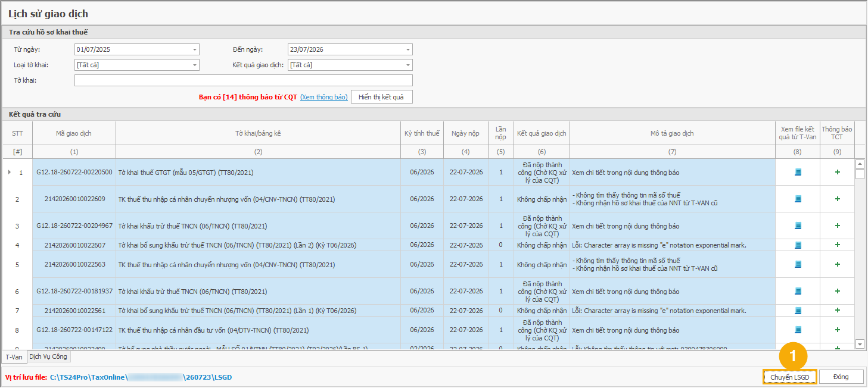Click TCT notice plus icon for G12.18-260722-00220500
The width and height of the screenshot is (868, 388).
[x=838, y=172]
